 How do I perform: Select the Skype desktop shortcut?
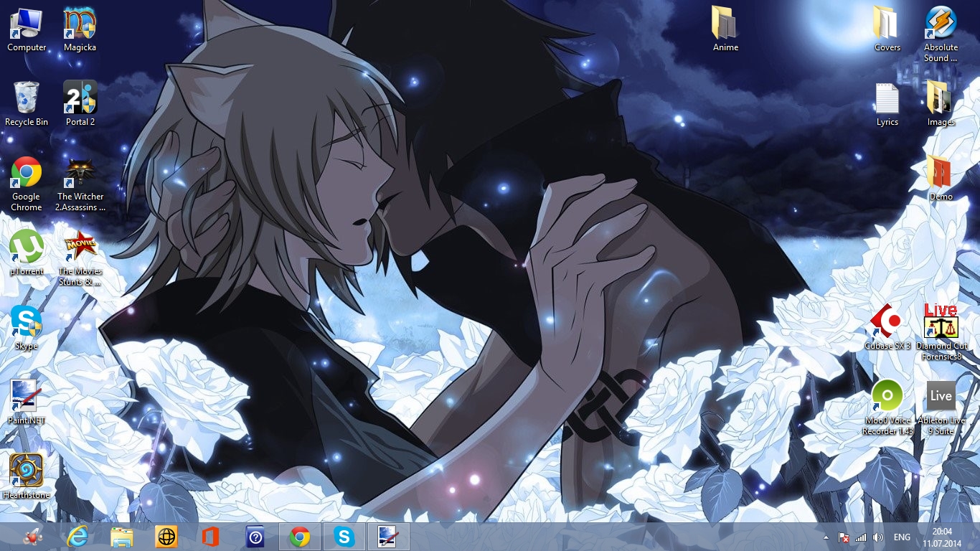(27, 328)
